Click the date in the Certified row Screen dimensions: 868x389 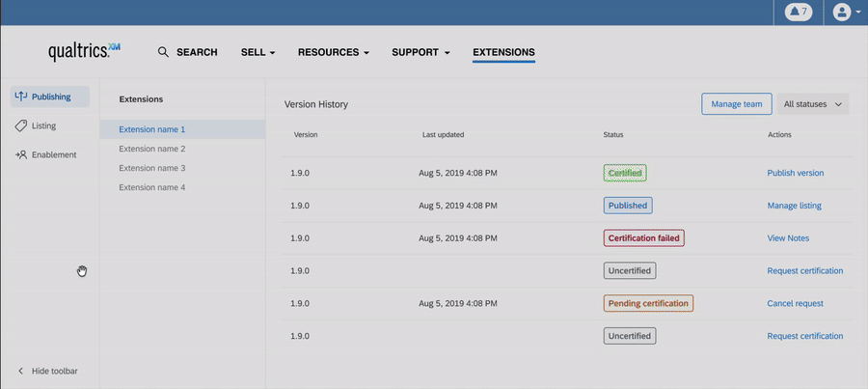(458, 173)
